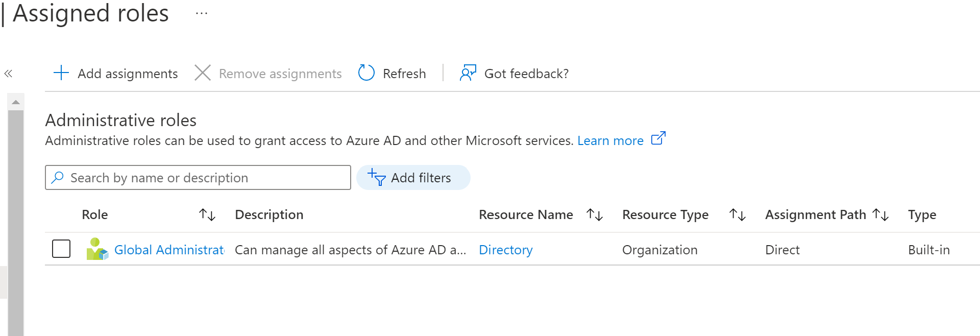
Task: Click the Remove assignments X icon
Action: [203, 73]
